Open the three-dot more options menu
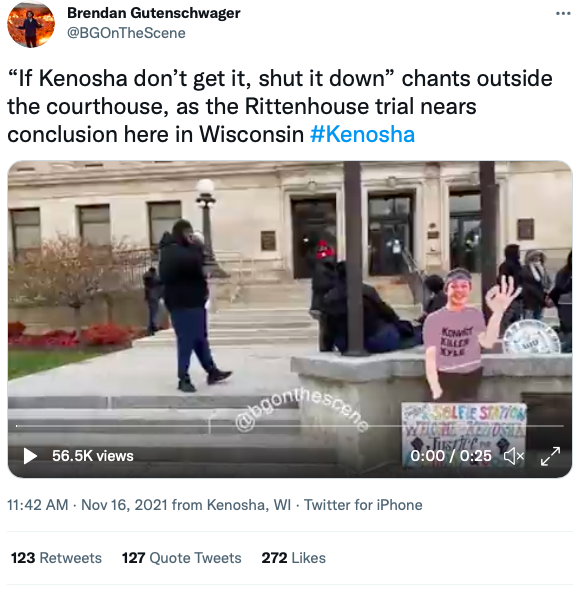The width and height of the screenshot is (582, 593). pyautogui.click(x=563, y=14)
